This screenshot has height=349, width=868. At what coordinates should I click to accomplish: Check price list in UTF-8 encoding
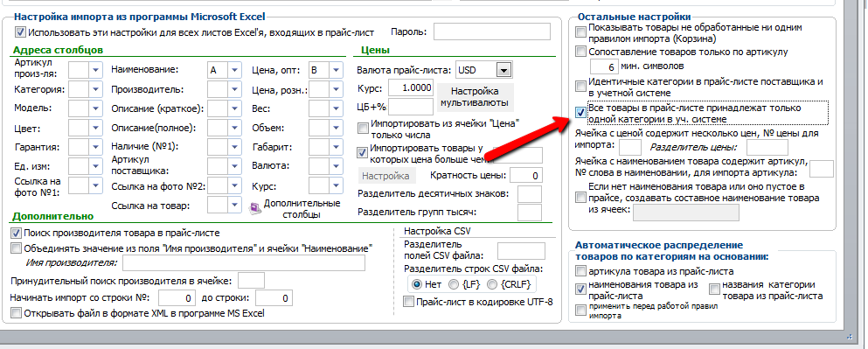tap(408, 302)
